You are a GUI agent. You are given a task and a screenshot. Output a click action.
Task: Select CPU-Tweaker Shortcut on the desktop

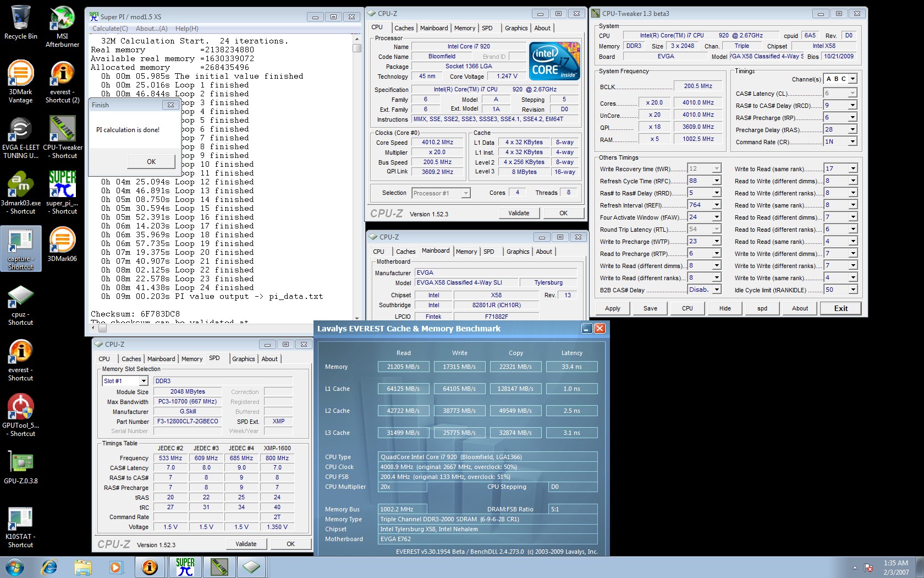coord(62,137)
